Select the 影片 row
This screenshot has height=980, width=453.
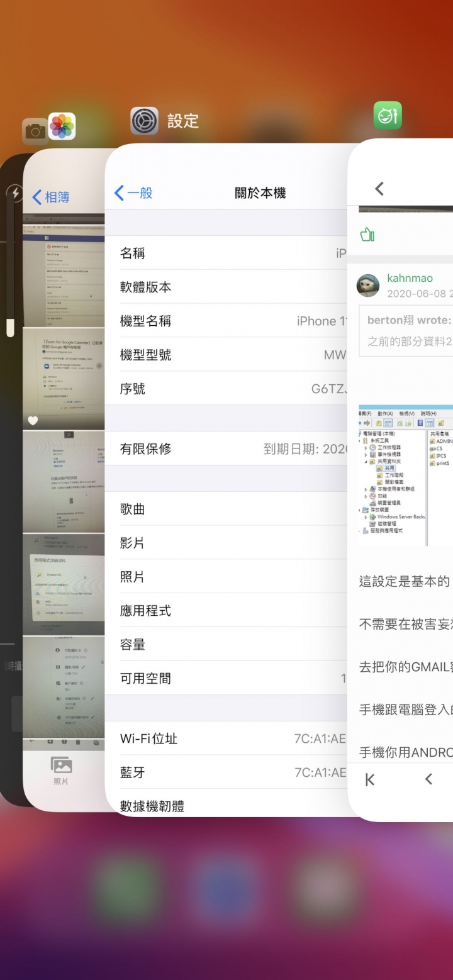pos(226,543)
